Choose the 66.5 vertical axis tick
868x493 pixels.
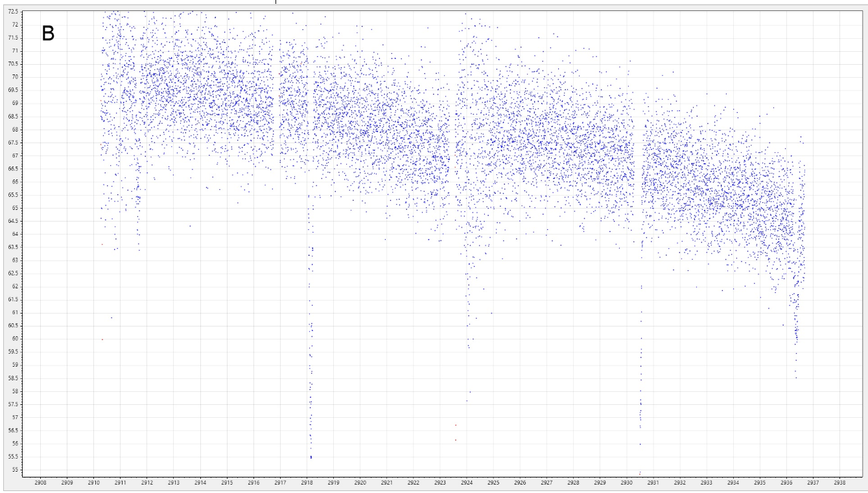tap(14, 168)
